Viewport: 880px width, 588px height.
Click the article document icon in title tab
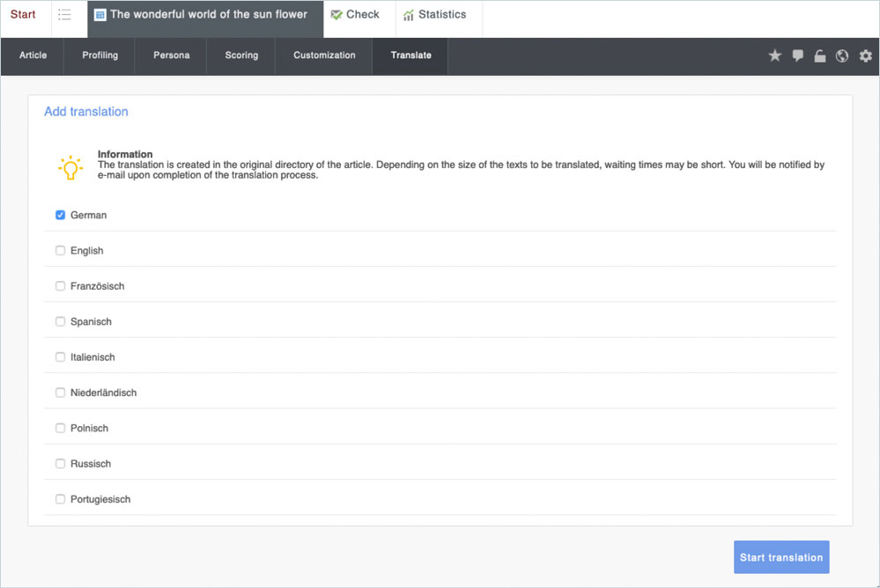100,15
